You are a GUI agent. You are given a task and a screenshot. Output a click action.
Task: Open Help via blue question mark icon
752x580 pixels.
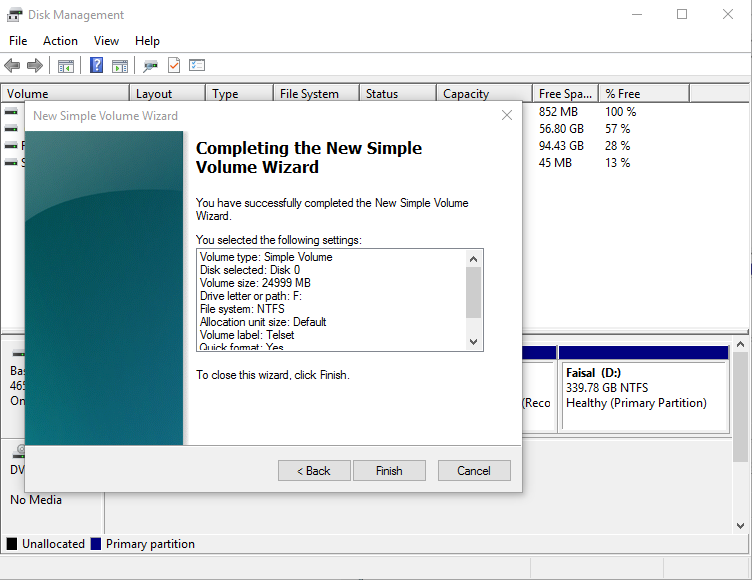click(97, 66)
